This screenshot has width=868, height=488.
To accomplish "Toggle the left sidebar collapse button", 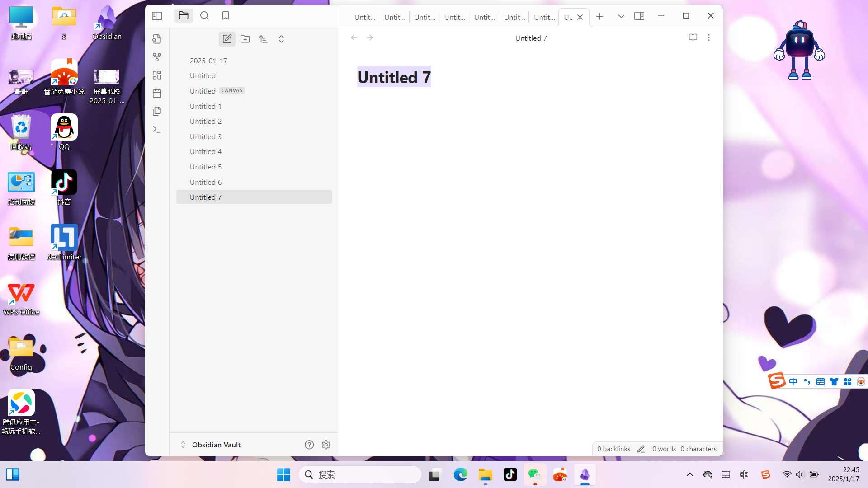I will (x=157, y=16).
